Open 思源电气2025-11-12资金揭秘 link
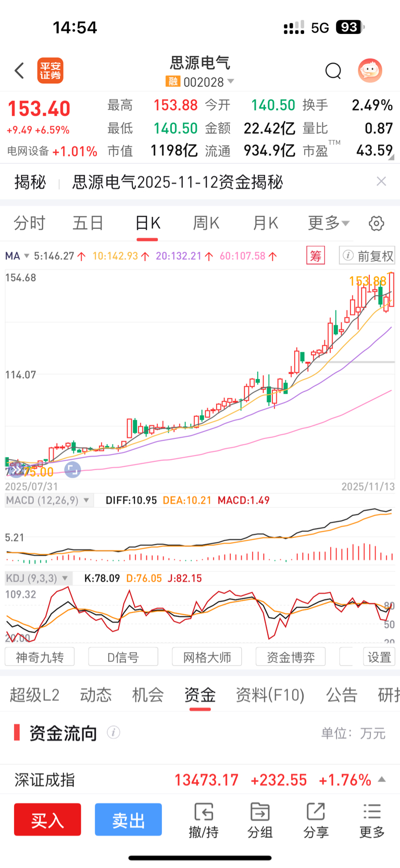The image size is (400, 868). pyautogui.click(x=177, y=182)
